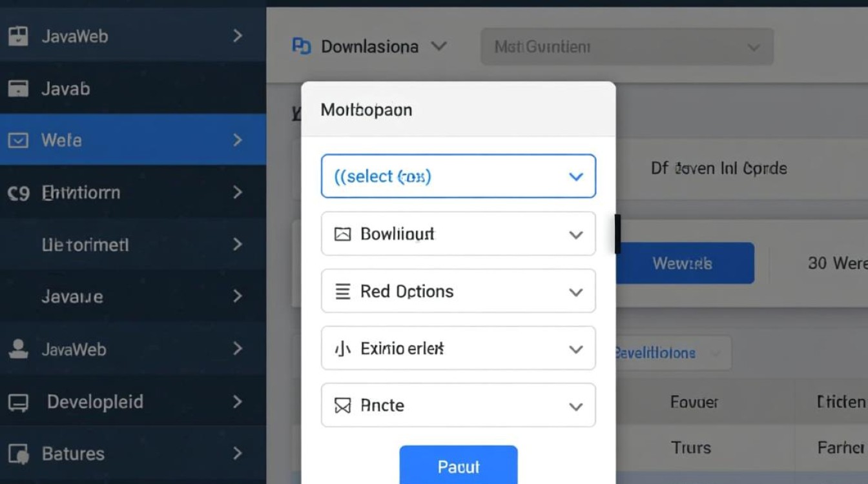Click the Fouuer table column header
This screenshot has height=484, width=868.
point(694,403)
